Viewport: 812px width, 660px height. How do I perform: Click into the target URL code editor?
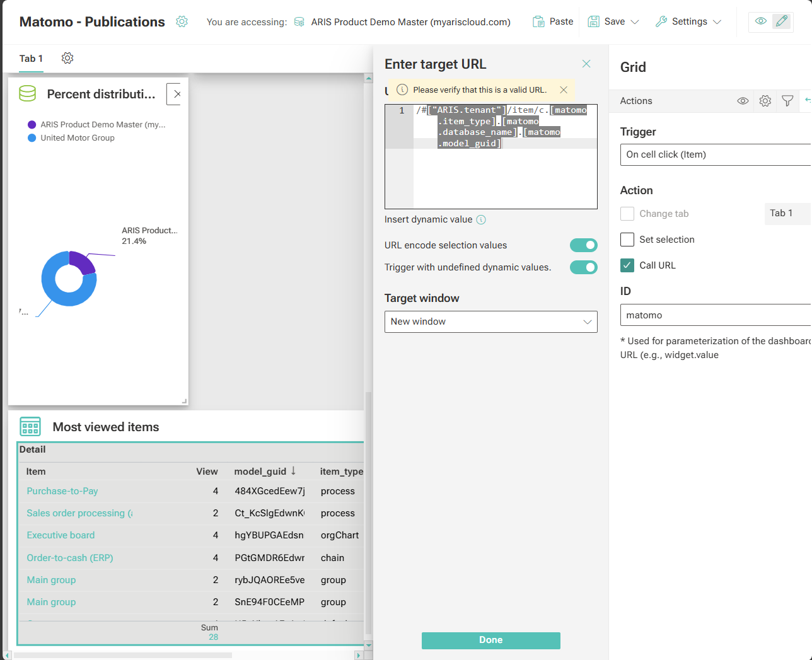click(x=491, y=156)
